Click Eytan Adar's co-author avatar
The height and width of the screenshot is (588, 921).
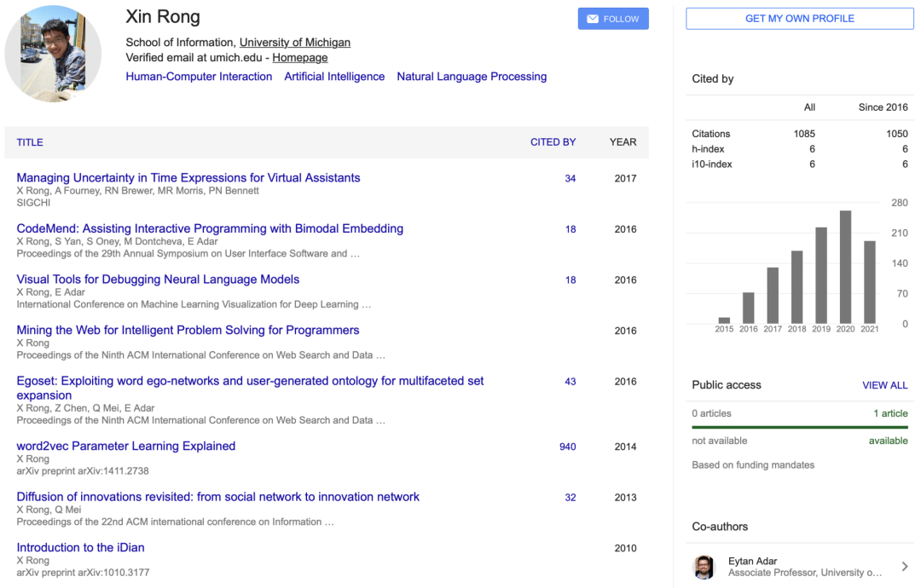[x=704, y=567]
